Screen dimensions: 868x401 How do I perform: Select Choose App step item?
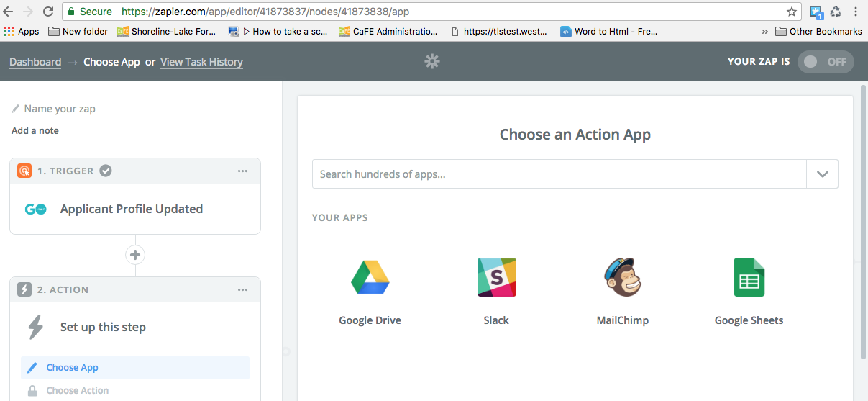click(135, 368)
